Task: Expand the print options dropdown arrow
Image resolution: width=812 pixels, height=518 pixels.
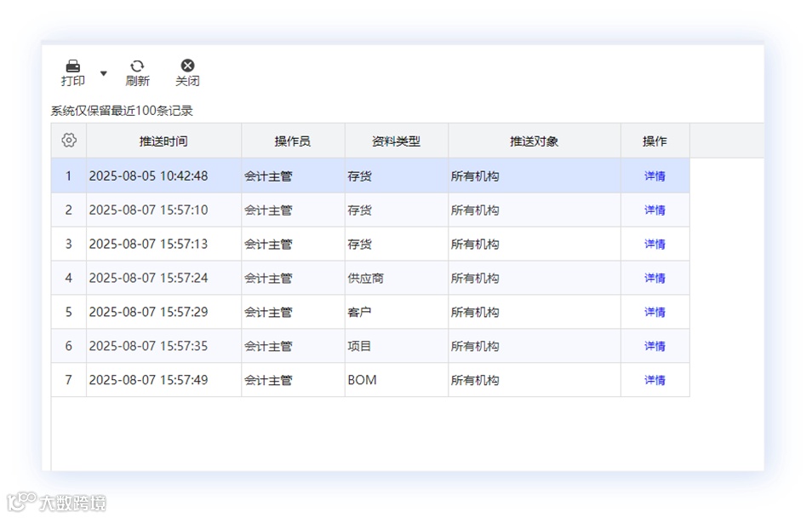Action: [x=104, y=73]
